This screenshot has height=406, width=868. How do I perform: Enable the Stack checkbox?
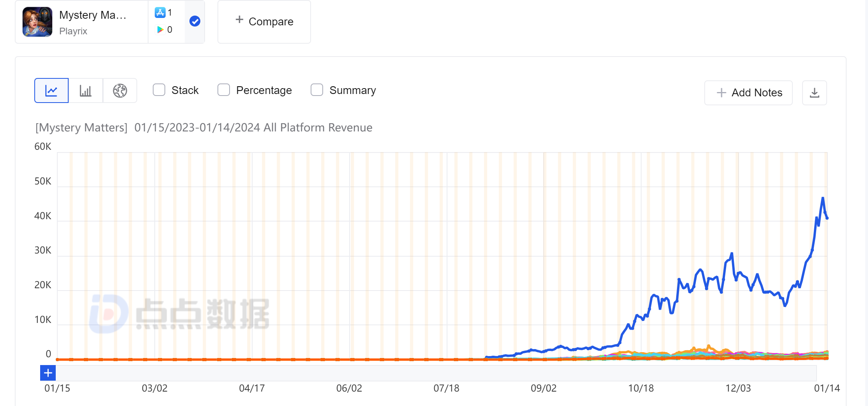click(159, 90)
